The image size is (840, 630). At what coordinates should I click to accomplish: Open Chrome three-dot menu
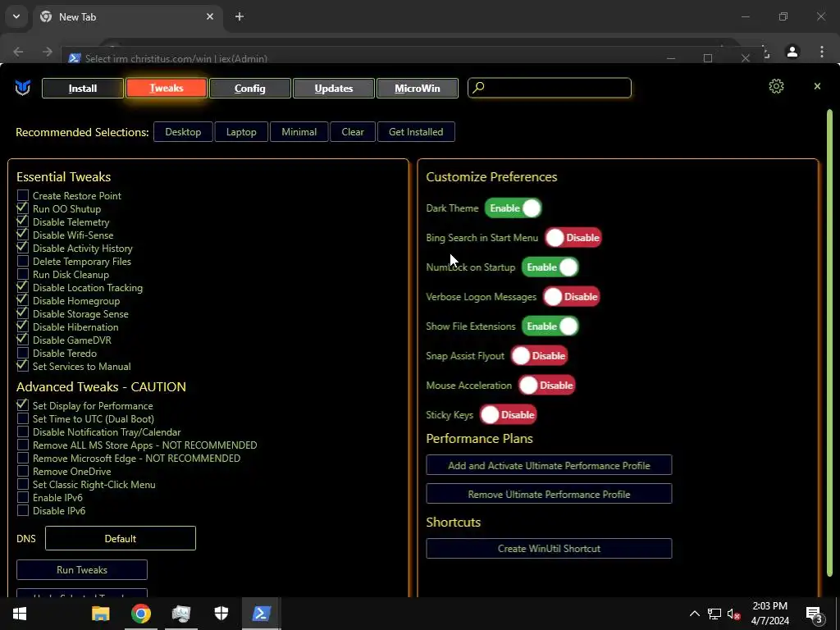click(x=822, y=52)
